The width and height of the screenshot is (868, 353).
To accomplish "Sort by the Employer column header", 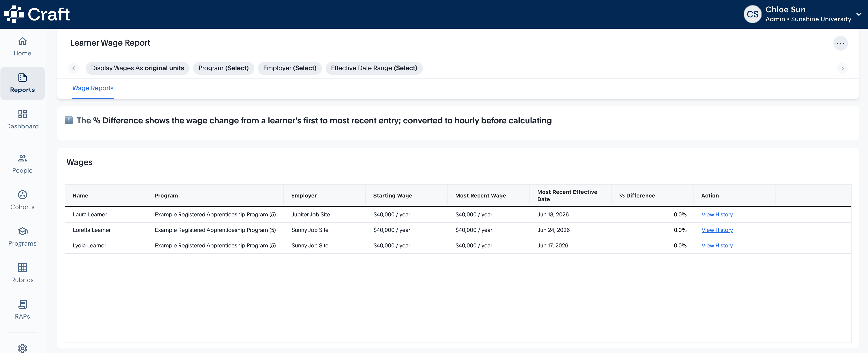I will [324, 196].
